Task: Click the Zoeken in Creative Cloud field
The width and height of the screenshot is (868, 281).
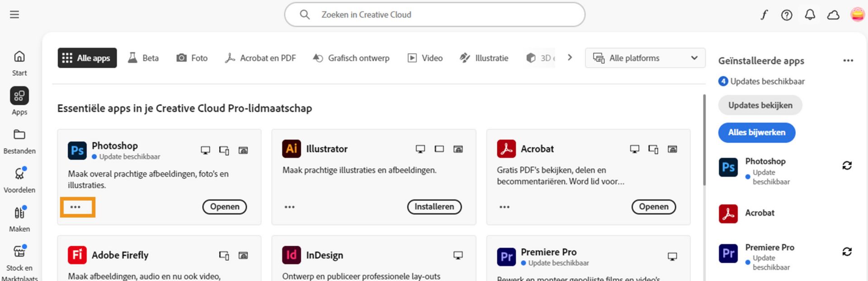Action: click(x=435, y=14)
